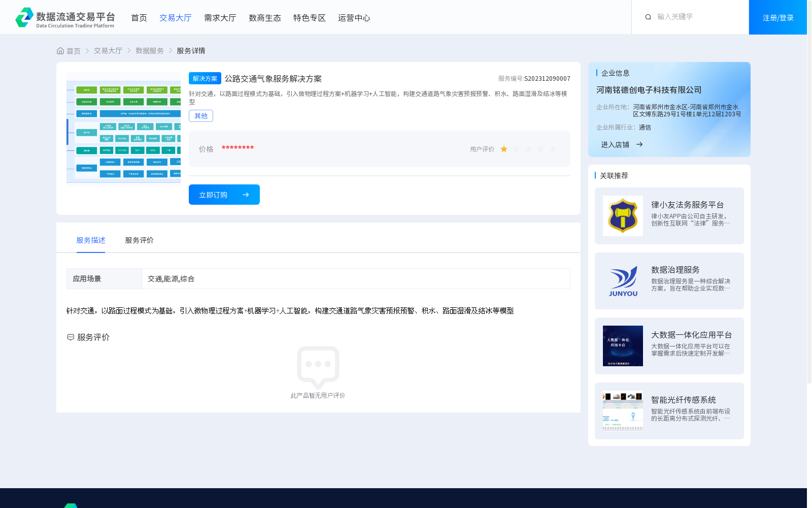The height and width of the screenshot is (508, 812).
Task: Open the JUNYOU logo thumbnail
Action: [x=623, y=281]
